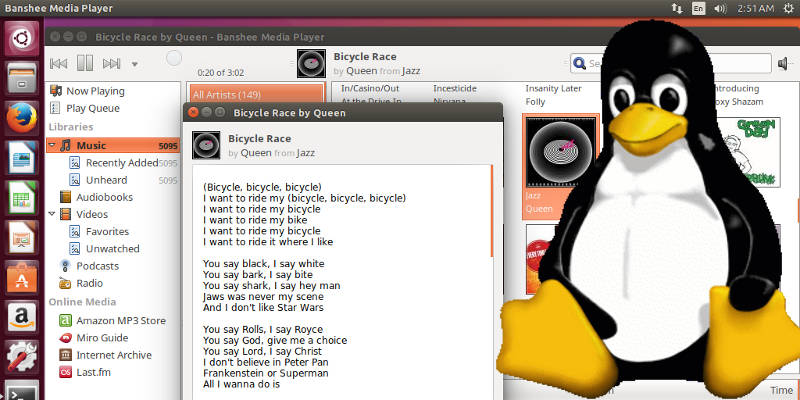Collapse the Music library tree

52,146
